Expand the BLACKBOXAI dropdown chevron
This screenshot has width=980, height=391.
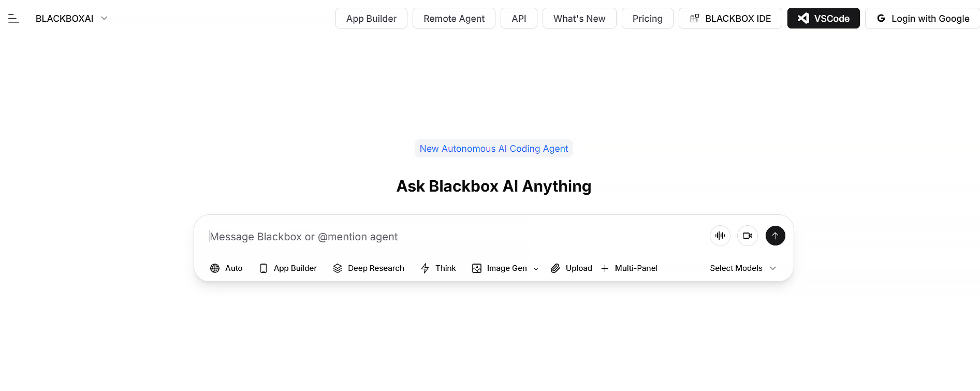click(x=104, y=18)
